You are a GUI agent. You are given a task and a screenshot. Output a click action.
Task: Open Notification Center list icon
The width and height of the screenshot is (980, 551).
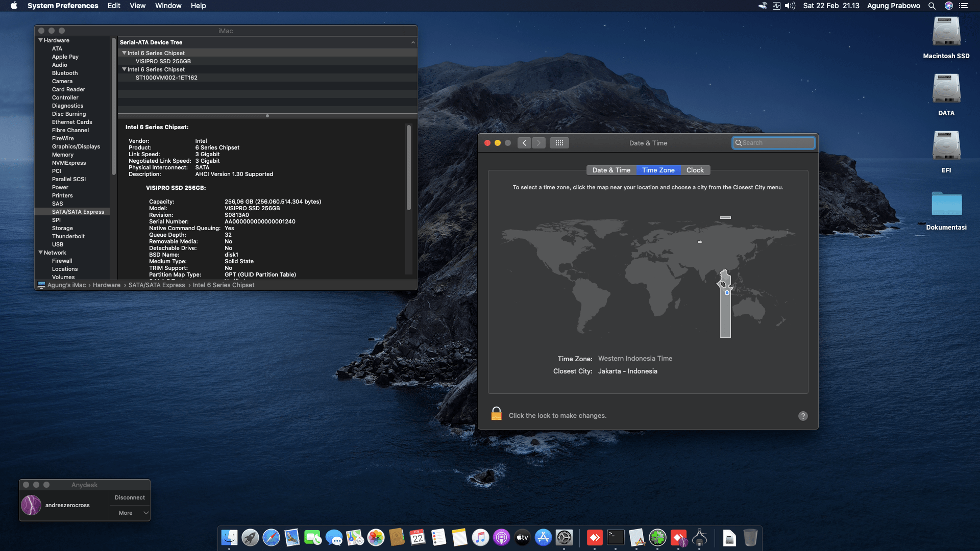click(x=964, y=6)
